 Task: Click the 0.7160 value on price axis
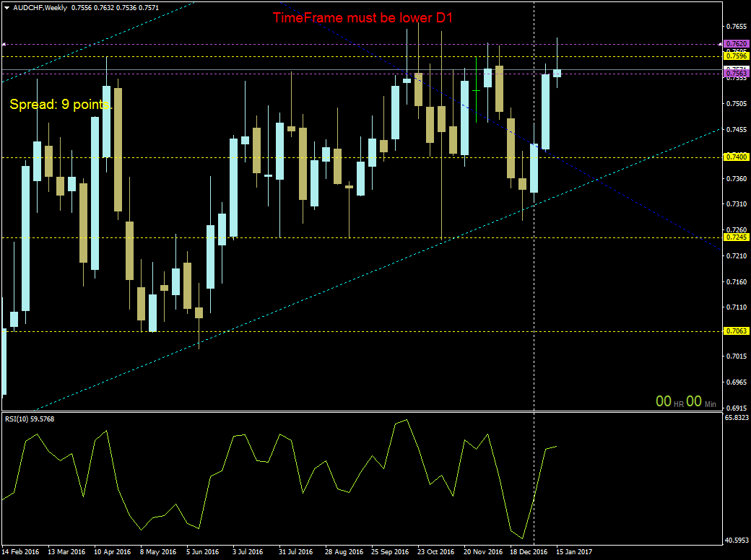tap(737, 282)
